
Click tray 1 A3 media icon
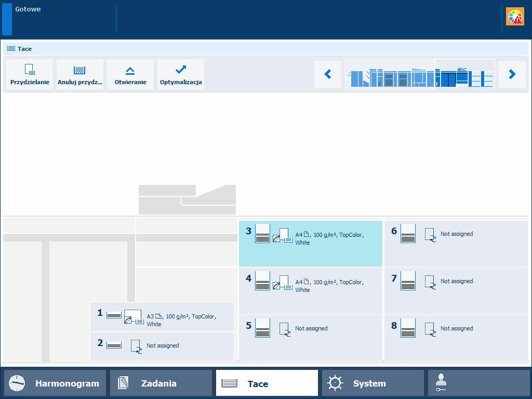pyautogui.click(x=134, y=317)
